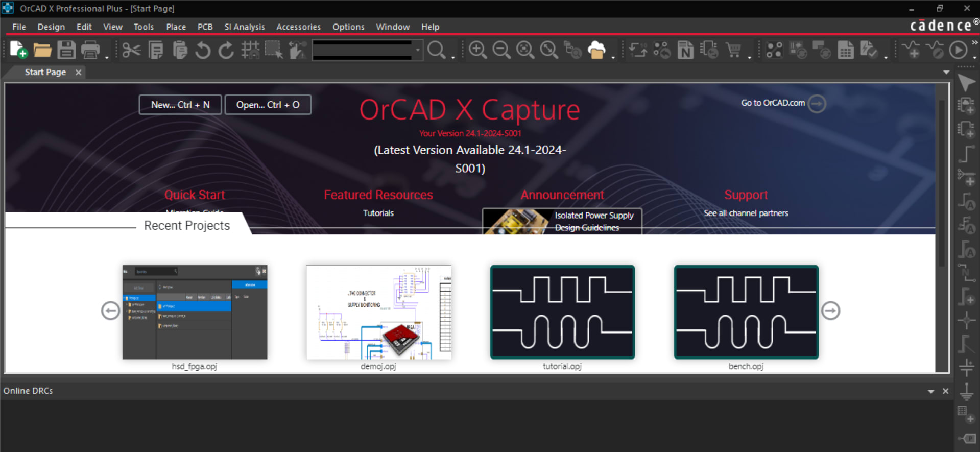Screen dimensions: 980x452
Task: Open the Online DRCs panel options arrow
Action: coord(931,391)
